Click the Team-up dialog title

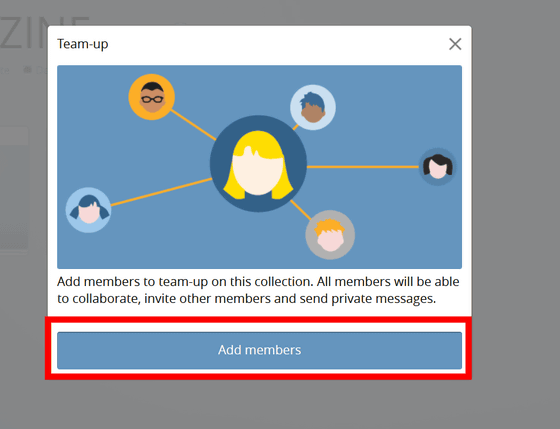click(82, 44)
